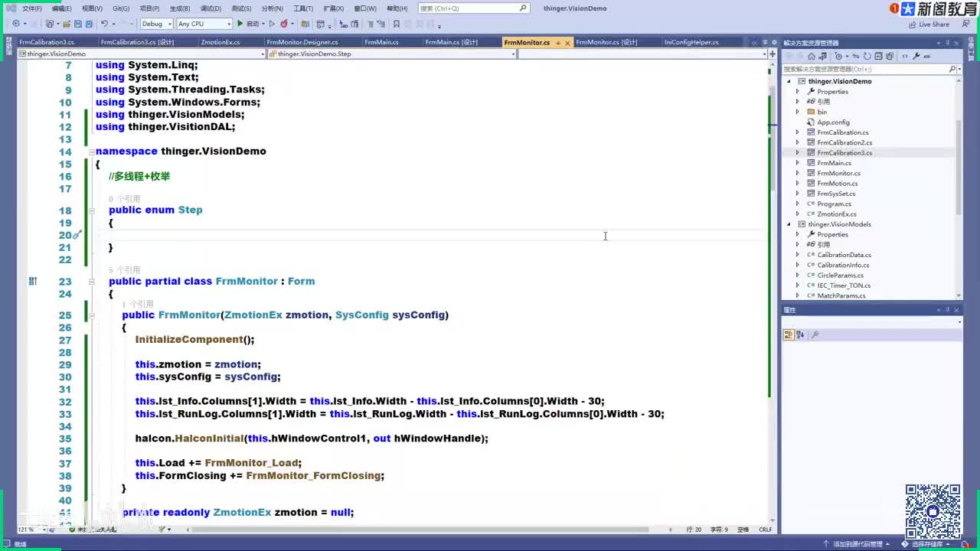Expand the FrmCalibration.cs tree node
This screenshot has height=551, width=980.
[x=797, y=132]
